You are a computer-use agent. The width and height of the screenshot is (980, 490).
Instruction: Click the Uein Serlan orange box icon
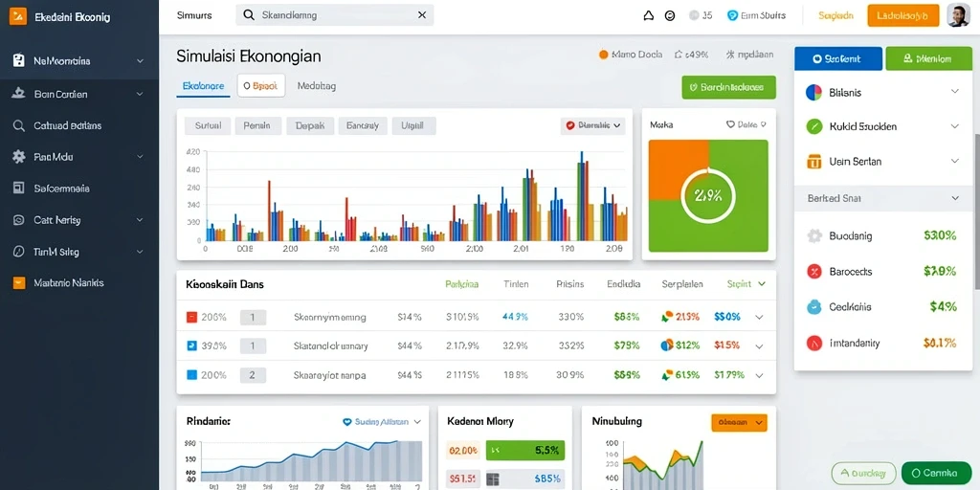(813, 161)
